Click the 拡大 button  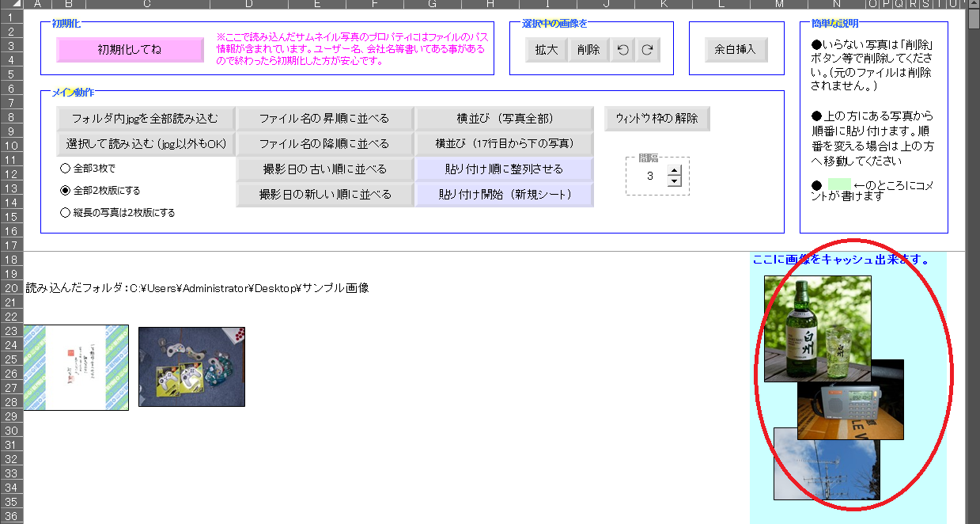tap(547, 50)
